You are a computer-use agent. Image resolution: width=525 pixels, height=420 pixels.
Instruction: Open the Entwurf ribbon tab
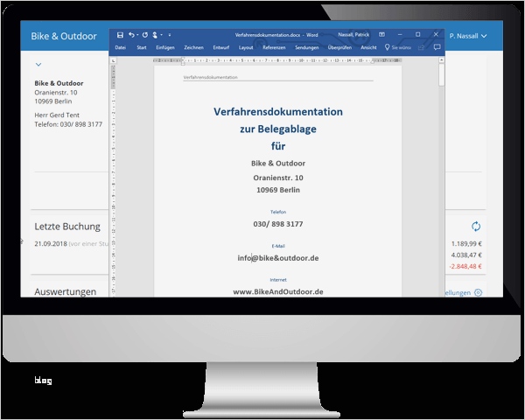[221, 47]
